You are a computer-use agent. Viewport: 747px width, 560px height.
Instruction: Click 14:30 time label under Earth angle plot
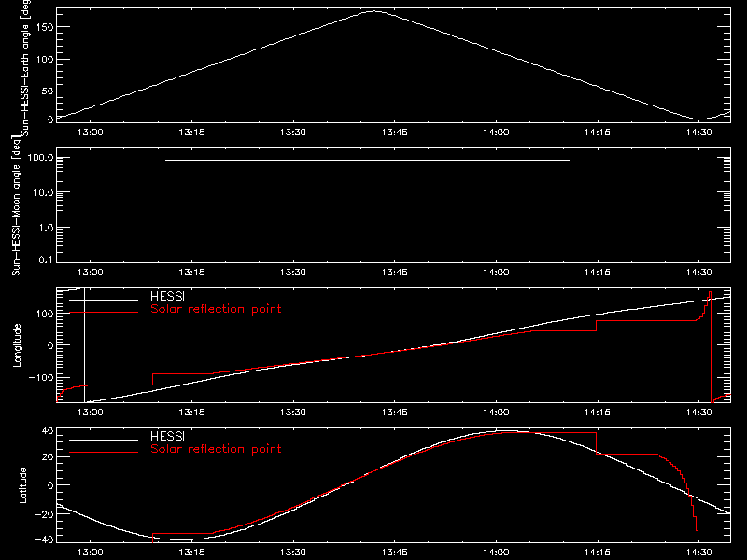[698, 133]
